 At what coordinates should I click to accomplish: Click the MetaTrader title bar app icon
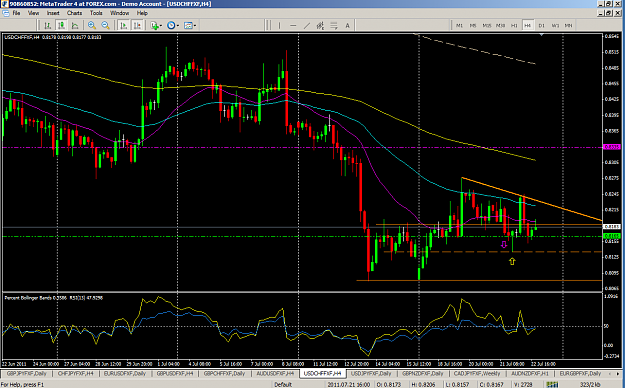5,4
